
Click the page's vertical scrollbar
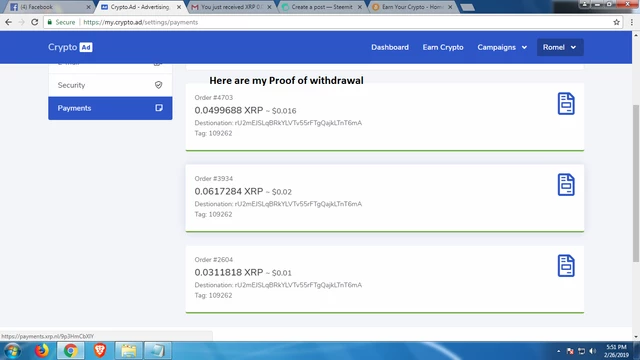(x=636, y=184)
